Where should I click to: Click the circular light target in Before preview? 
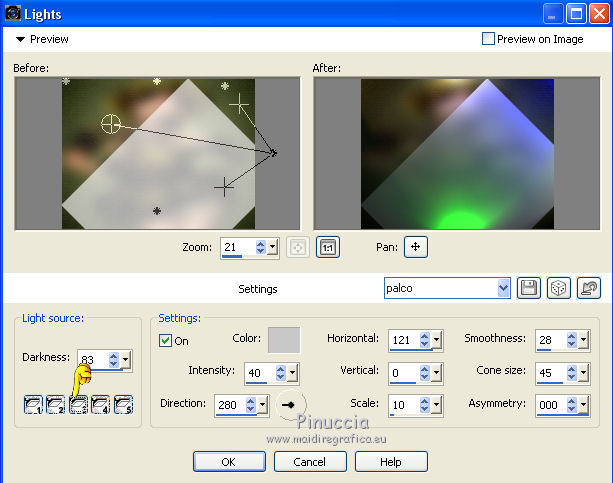111,124
